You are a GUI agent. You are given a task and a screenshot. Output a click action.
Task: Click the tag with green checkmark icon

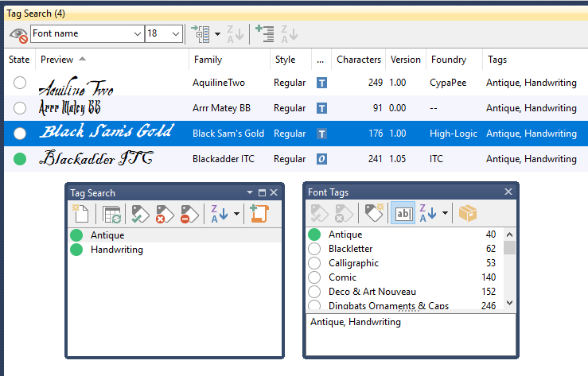pyautogui.click(x=140, y=213)
